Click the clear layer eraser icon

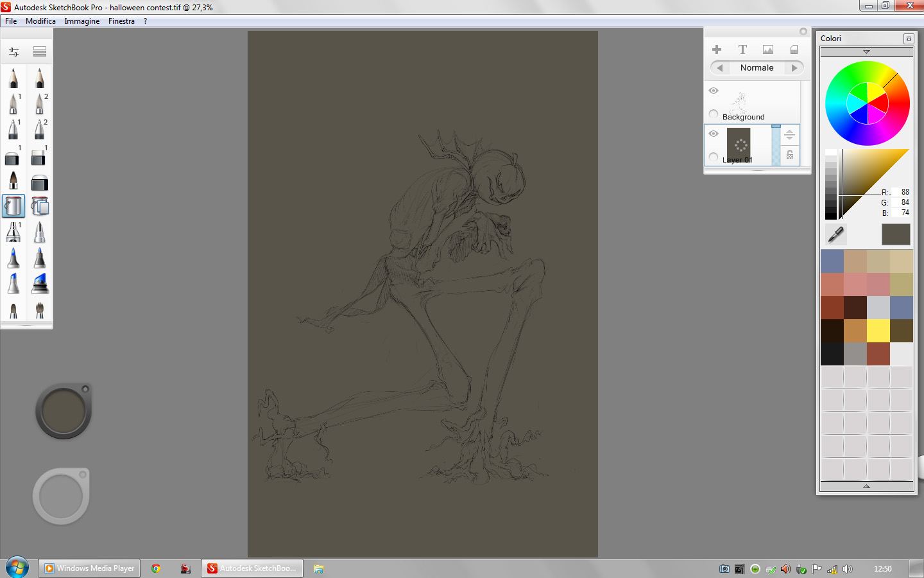794,49
